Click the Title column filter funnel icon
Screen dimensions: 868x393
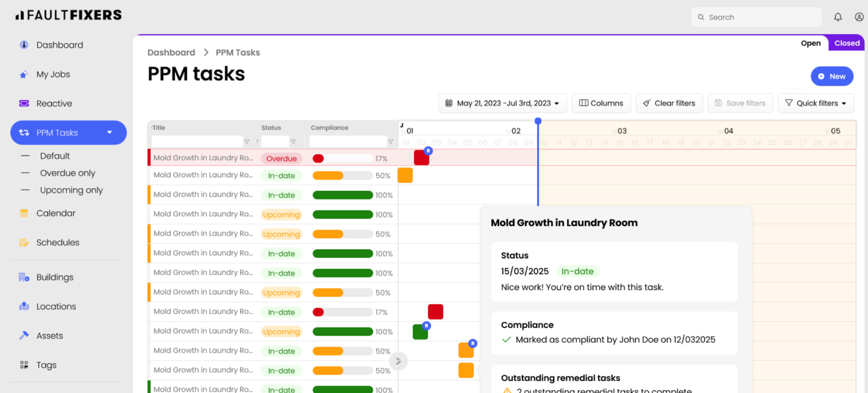(x=247, y=142)
